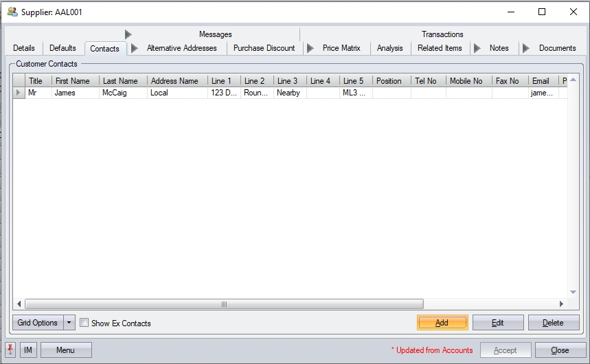Click the Position column header

(392, 80)
